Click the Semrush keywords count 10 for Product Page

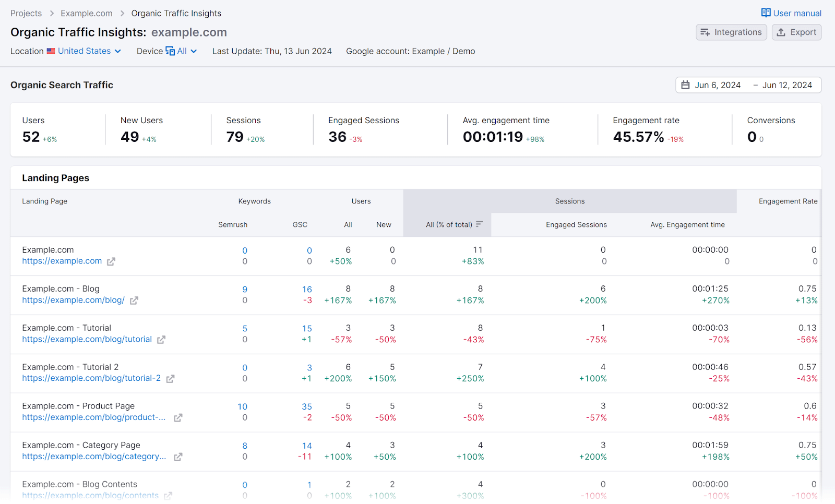pyautogui.click(x=242, y=406)
